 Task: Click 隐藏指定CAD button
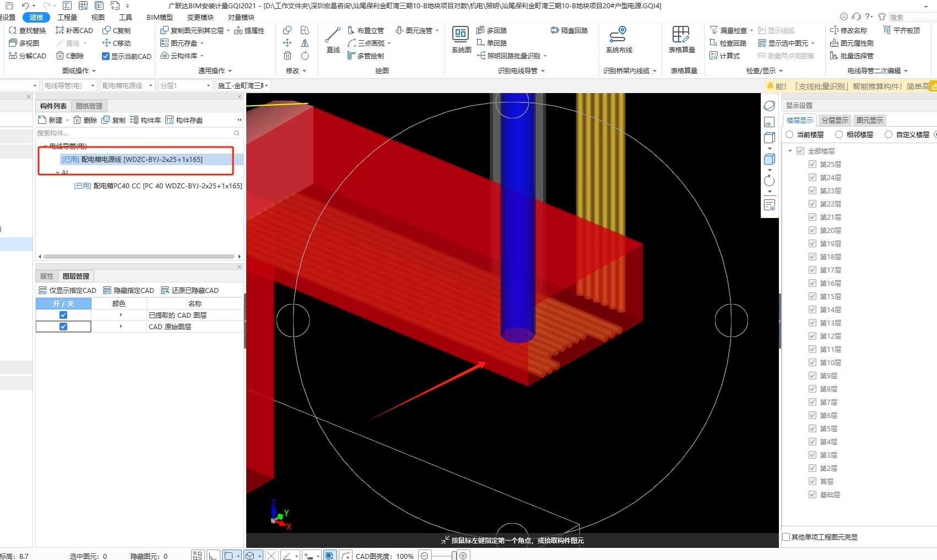click(128, 290)
